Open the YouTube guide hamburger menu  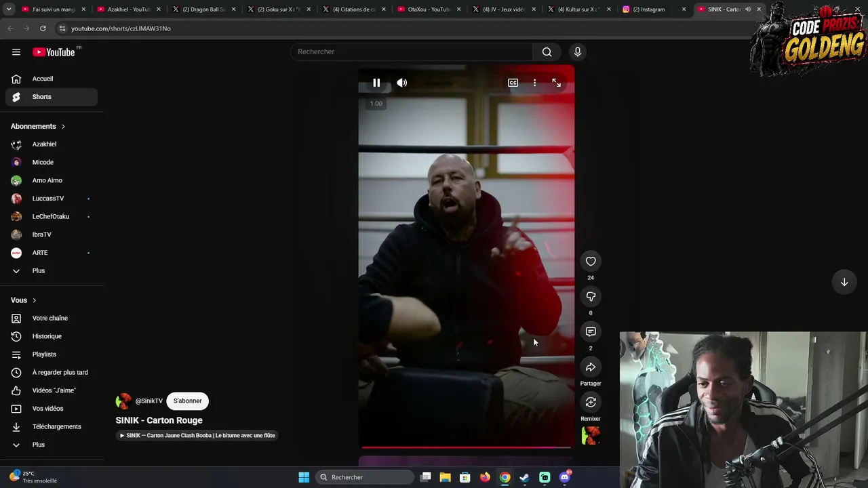(x=16, y=52)
